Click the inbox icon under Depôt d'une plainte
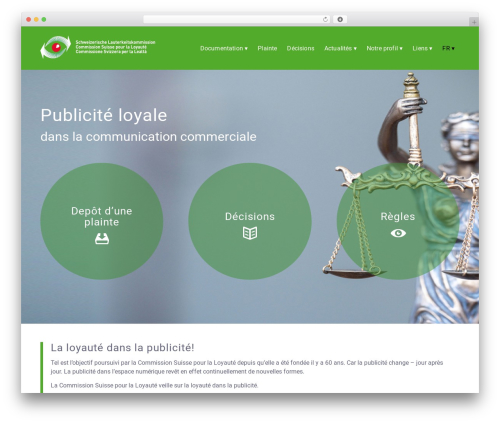This screenshot has width=500, height=423. pyautogui.click(x=102, y=239)
